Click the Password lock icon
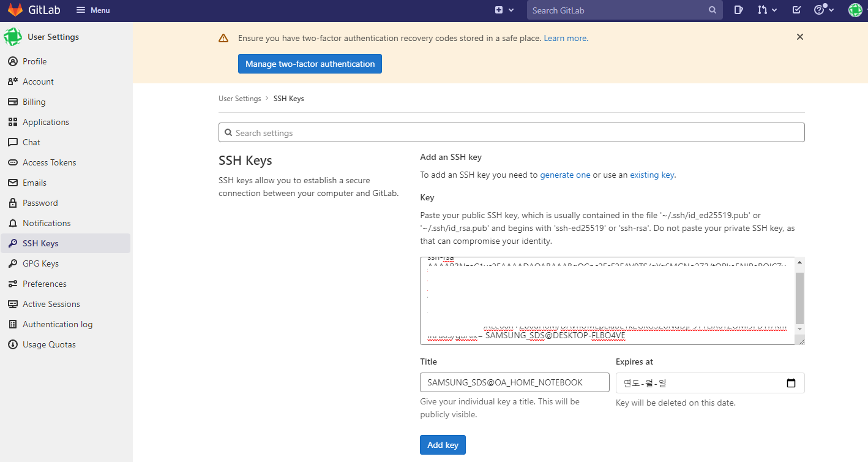The height and width of the screenshot is (462, 868). 12,203
